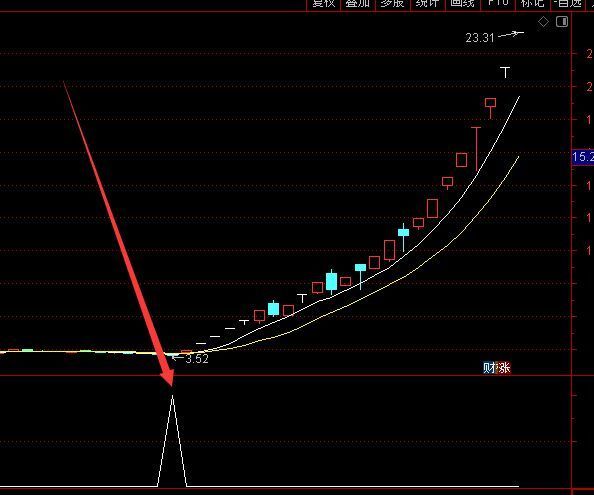Toggle the side panel layout icon
The height and width of the screenshot is (495, 594).
coord(562,22)
